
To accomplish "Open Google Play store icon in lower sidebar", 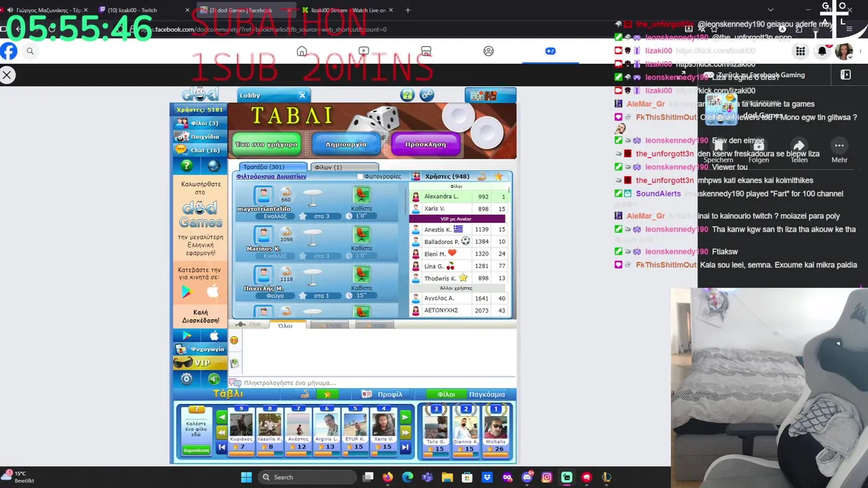I will tap(186, 335).
